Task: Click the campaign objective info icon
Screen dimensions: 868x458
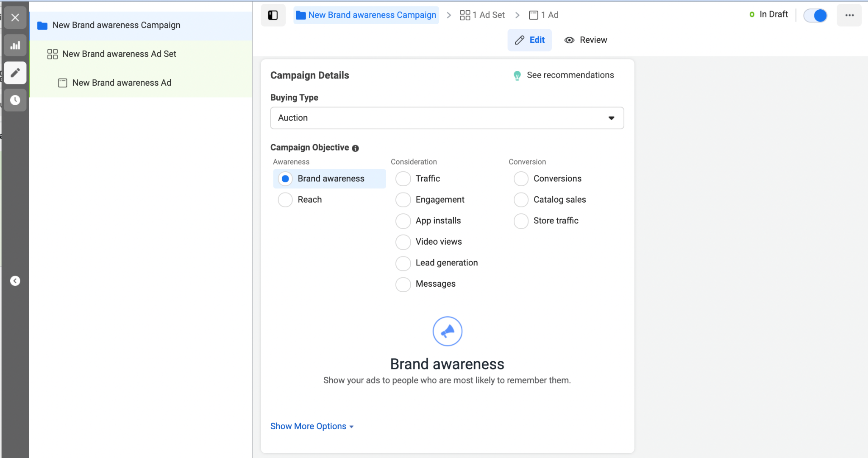Action: click(355, 148)
